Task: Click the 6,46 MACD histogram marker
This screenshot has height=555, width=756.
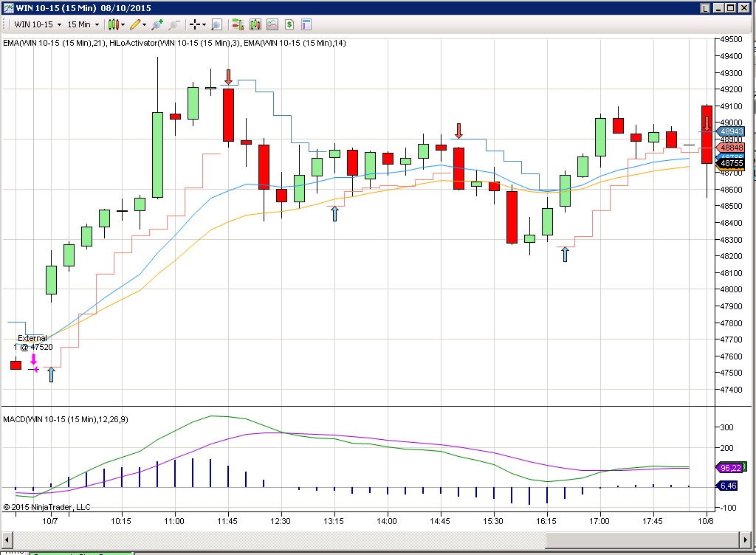Action: [727, 486]
